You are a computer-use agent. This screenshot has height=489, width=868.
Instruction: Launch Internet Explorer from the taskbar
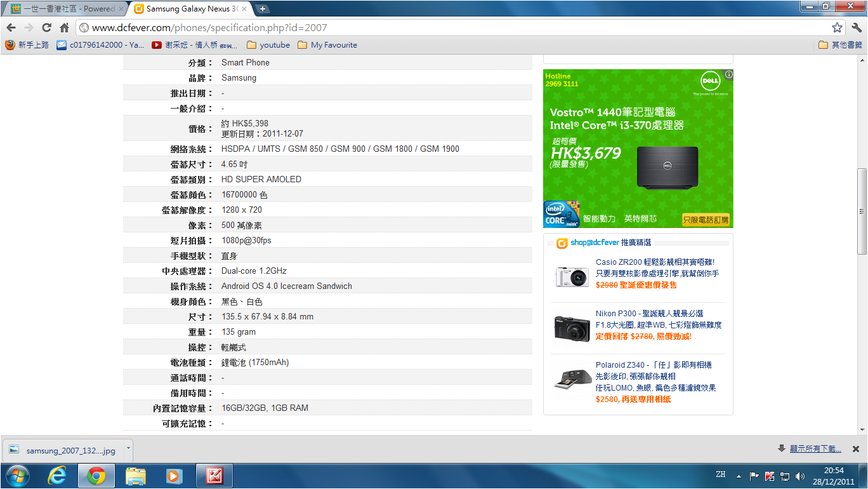click(58, 475)
